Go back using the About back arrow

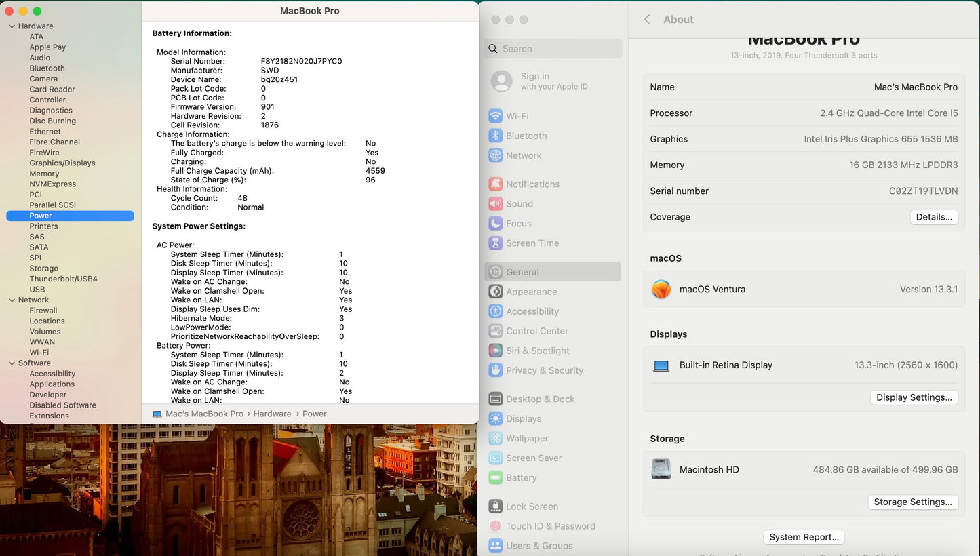(647, 20)
